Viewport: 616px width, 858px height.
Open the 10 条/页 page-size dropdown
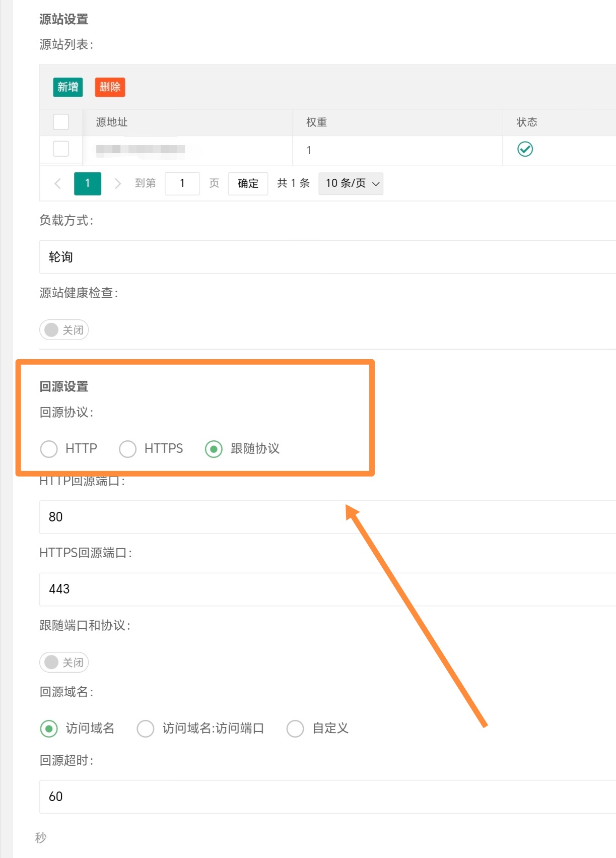pyautogui.click(x=351, y=183)
